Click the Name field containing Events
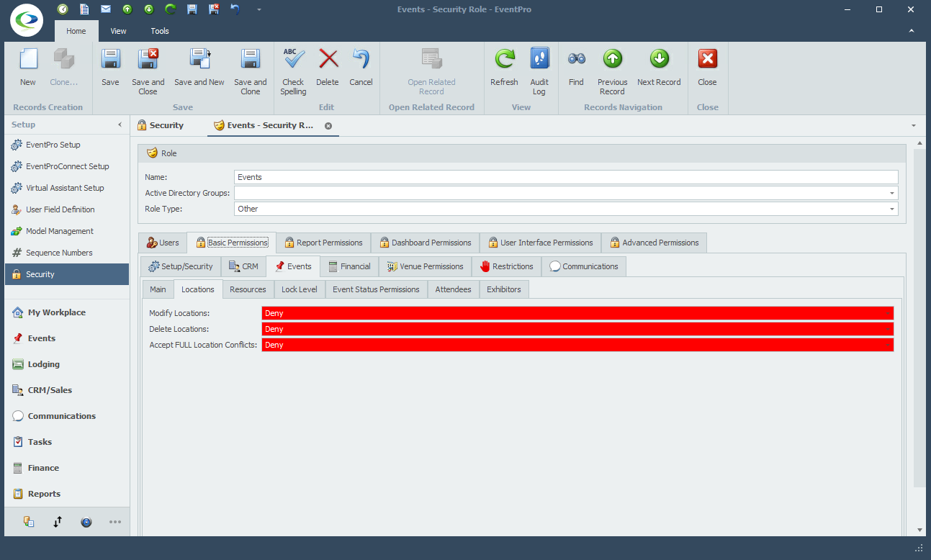The height and width of the screenshot is (560, 931). [567, 177]
